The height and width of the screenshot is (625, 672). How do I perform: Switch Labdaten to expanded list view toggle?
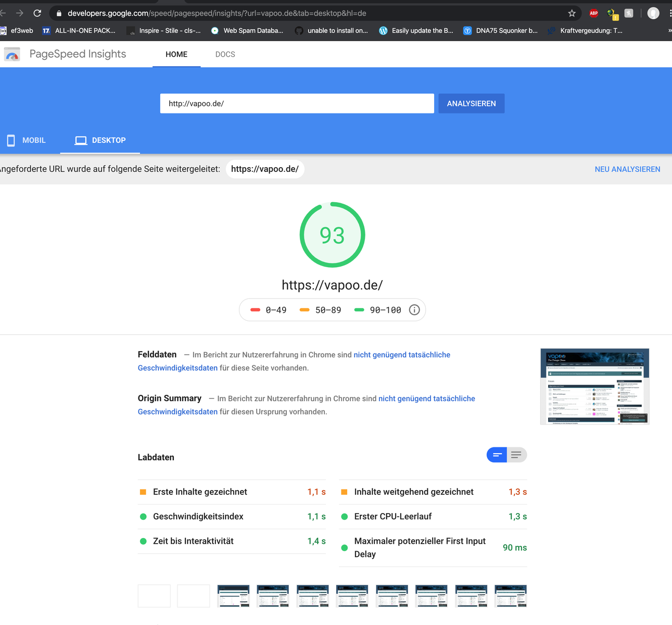[x=516, y=455]
